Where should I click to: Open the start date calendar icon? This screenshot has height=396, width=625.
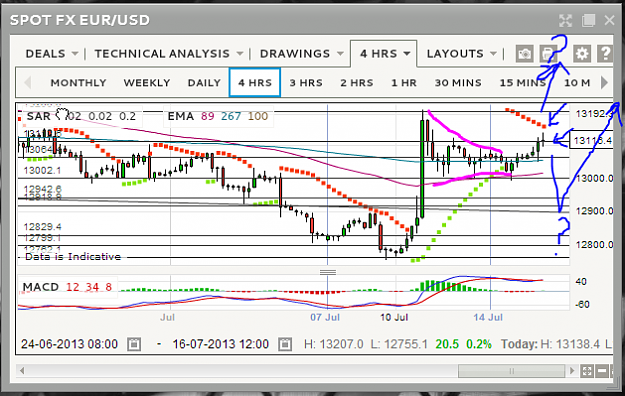[134, 344]
